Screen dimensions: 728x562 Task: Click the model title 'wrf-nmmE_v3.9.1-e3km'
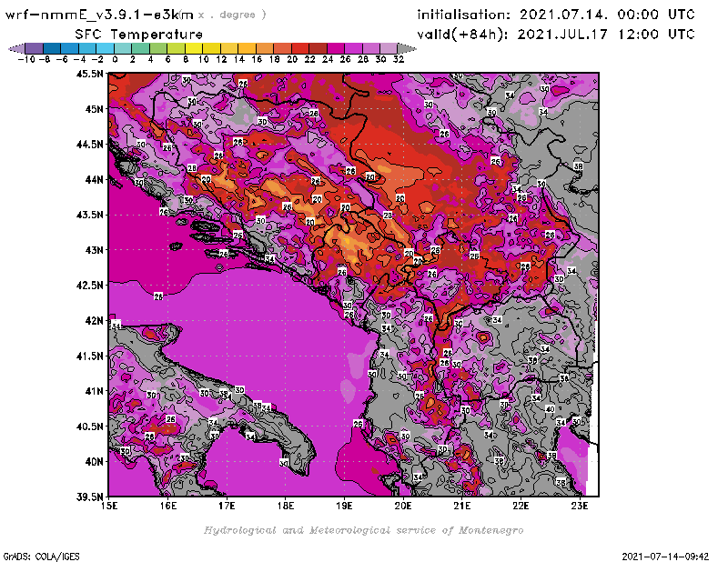pos(99,15)
